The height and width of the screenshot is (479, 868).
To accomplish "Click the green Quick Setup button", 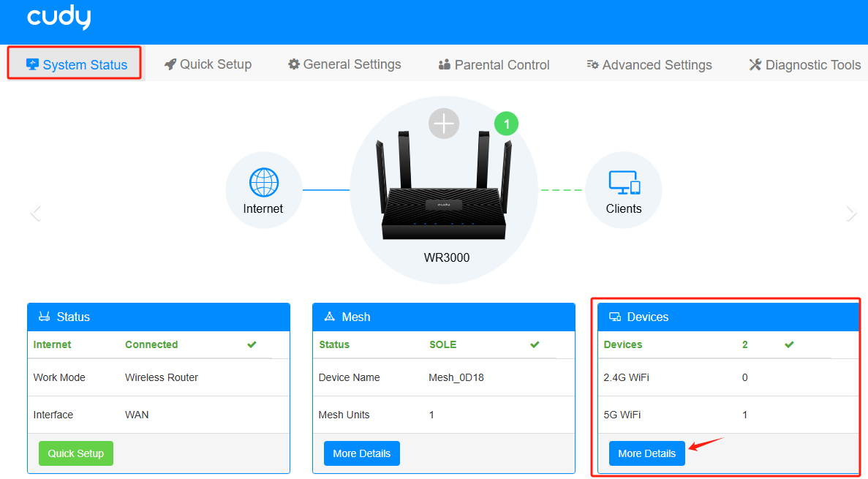I will [76, 453].
